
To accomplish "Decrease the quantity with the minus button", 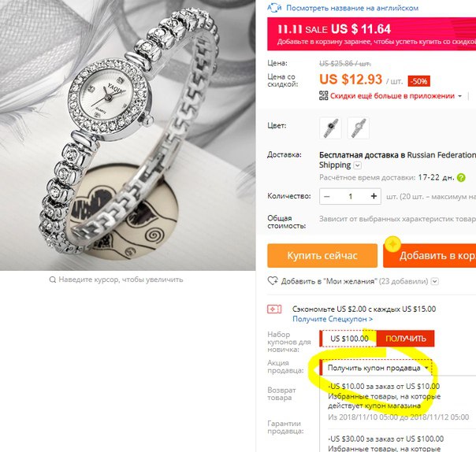I will point(327,197).
